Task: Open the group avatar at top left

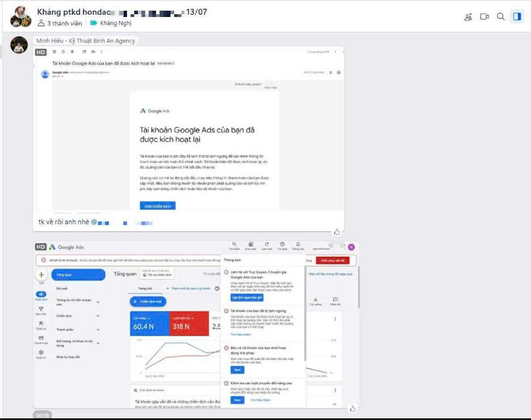Action: click(20, 16)
